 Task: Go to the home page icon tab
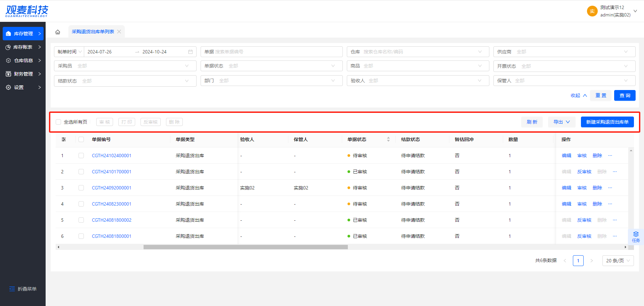58,32
